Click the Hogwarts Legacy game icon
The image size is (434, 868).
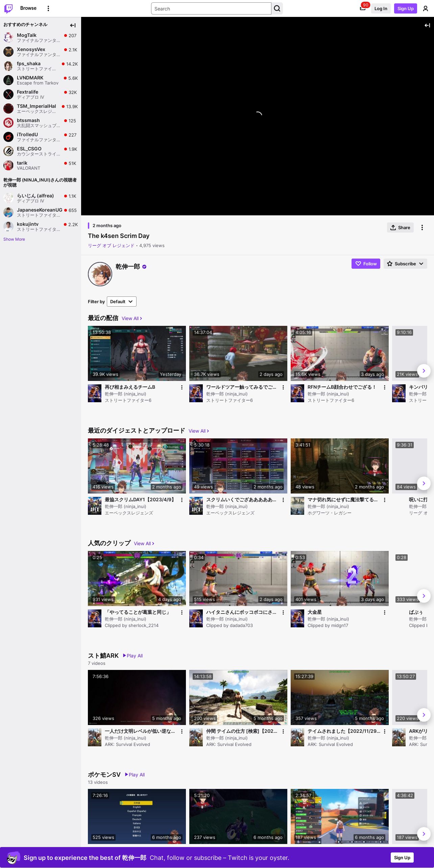pyautogui.click(x=297, y=506)
